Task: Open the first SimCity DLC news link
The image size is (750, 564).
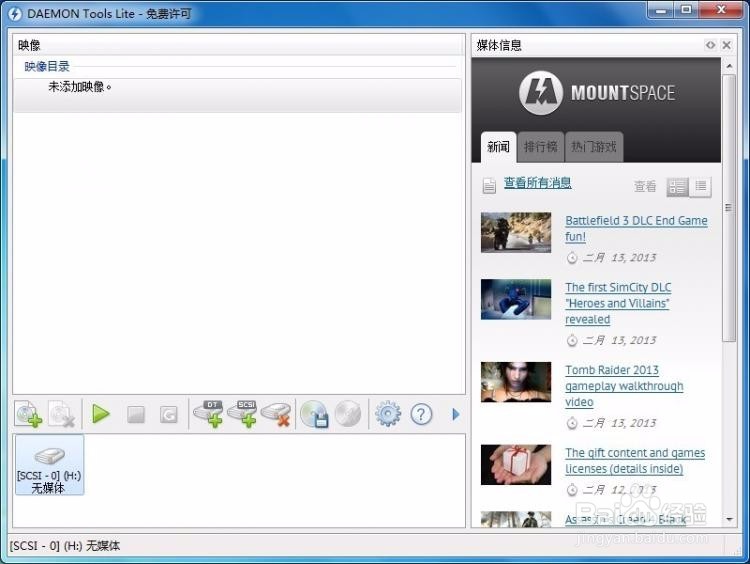Action: tap(618, 303)
